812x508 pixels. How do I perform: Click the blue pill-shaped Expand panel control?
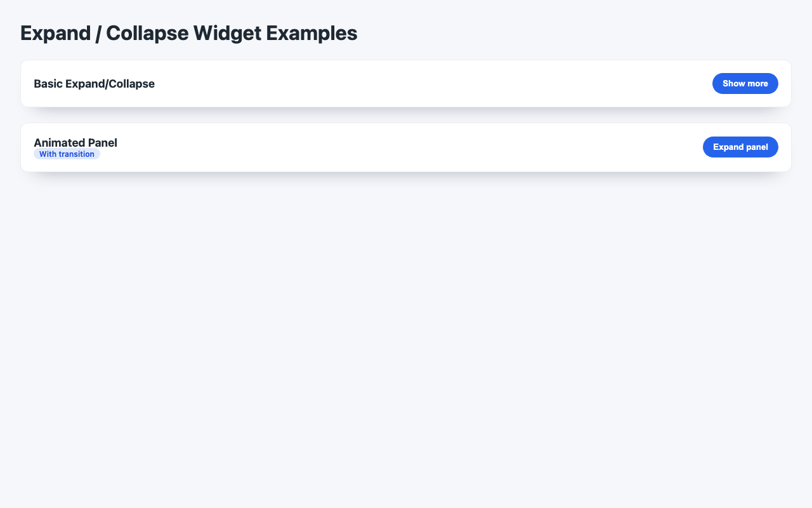coord(740,147)
